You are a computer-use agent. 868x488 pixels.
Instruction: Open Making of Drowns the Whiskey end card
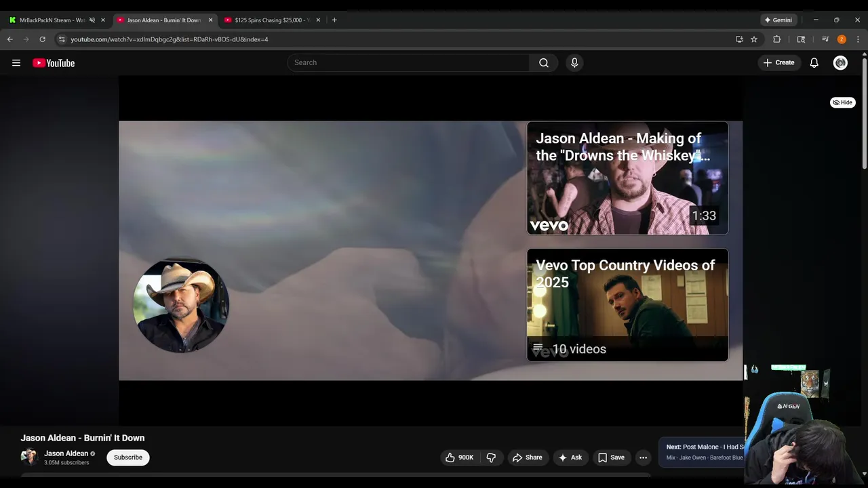tap(627, 178)
